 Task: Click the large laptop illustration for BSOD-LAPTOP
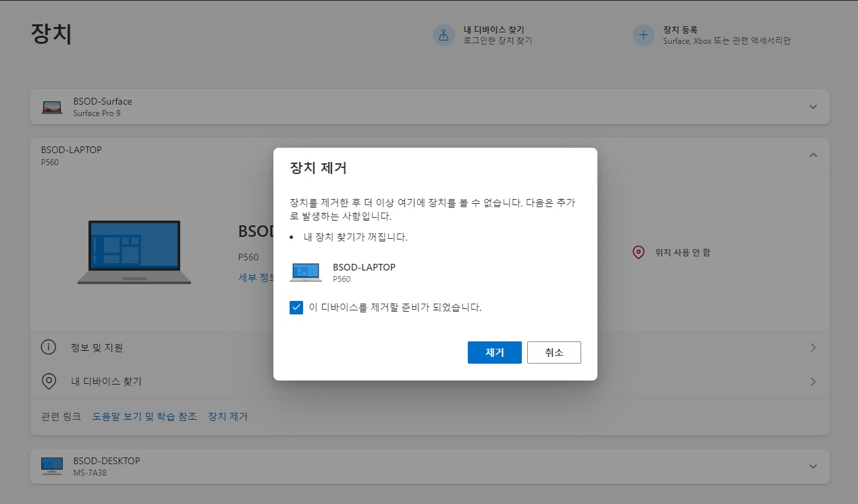coord(134,252)
